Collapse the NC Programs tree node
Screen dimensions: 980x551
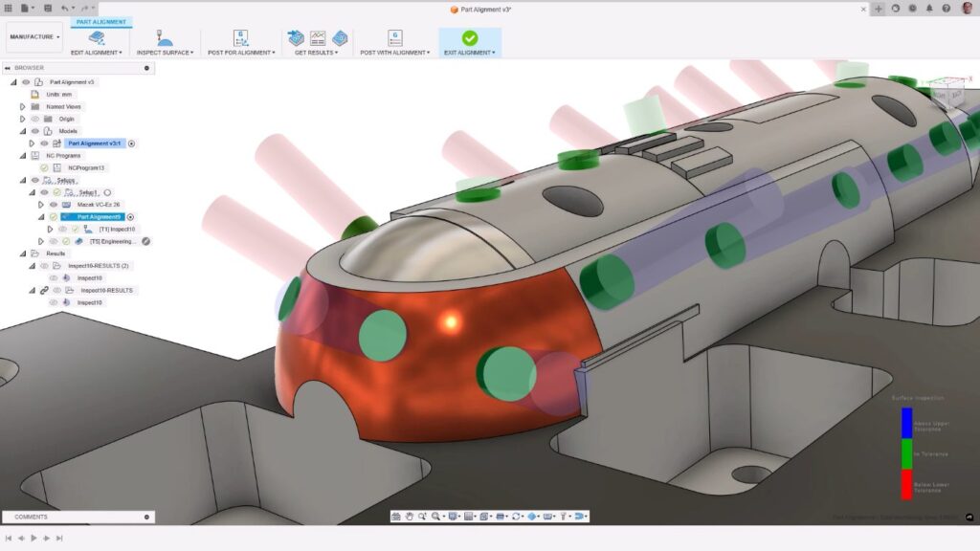click(23, 156)
